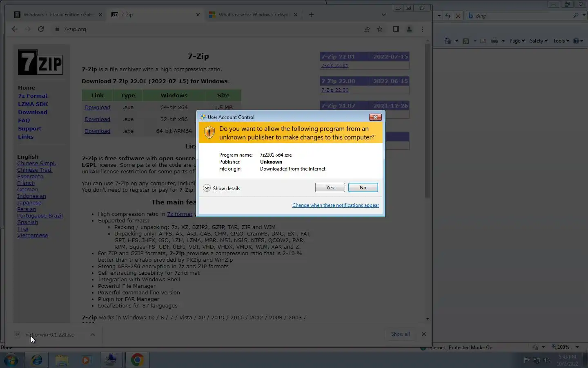Click Internet Explorer's Read Mail icon

coord(483,41)
